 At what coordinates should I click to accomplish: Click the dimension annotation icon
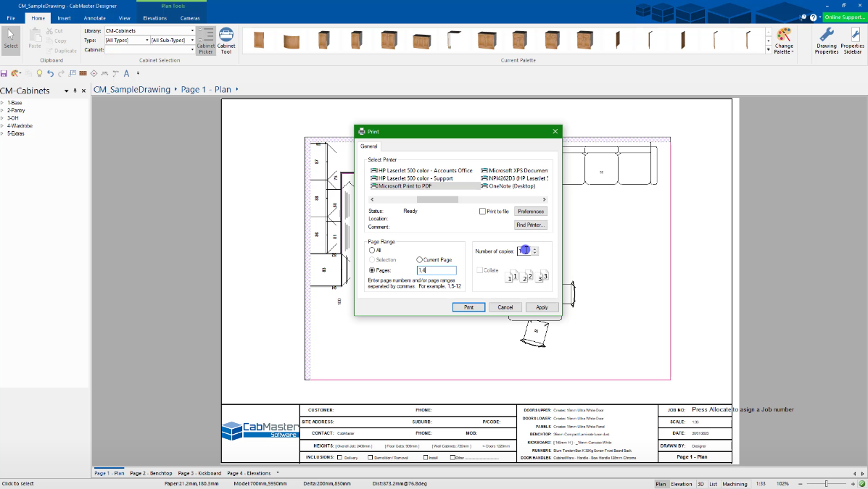(104, 73)
